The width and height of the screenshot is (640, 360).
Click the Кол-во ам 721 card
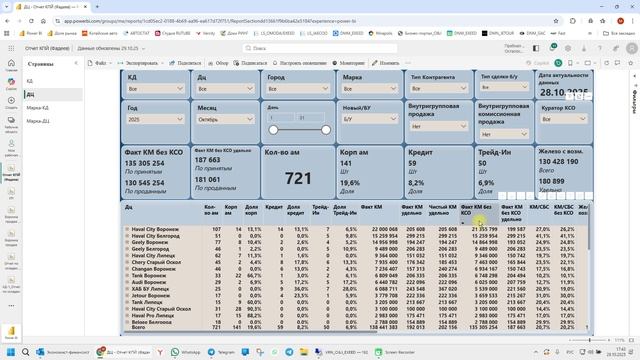tap(298, 172)
